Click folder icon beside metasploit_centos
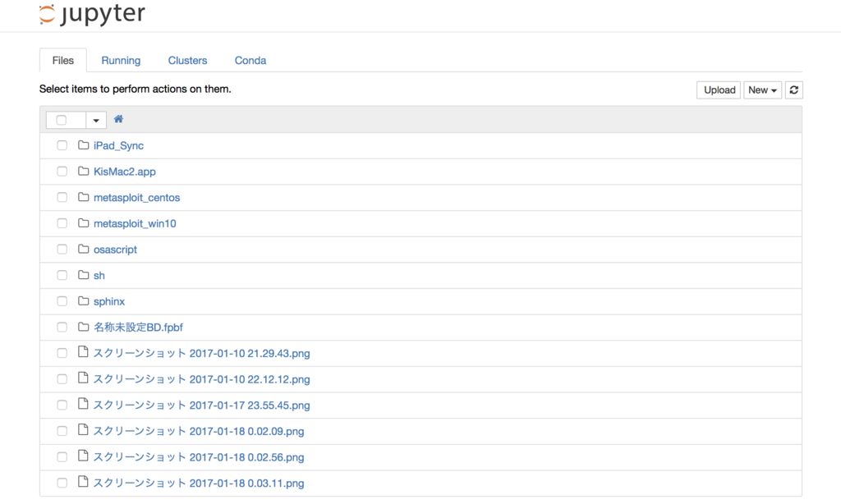Viewport: 841px width, 504px height. (83, 197)
